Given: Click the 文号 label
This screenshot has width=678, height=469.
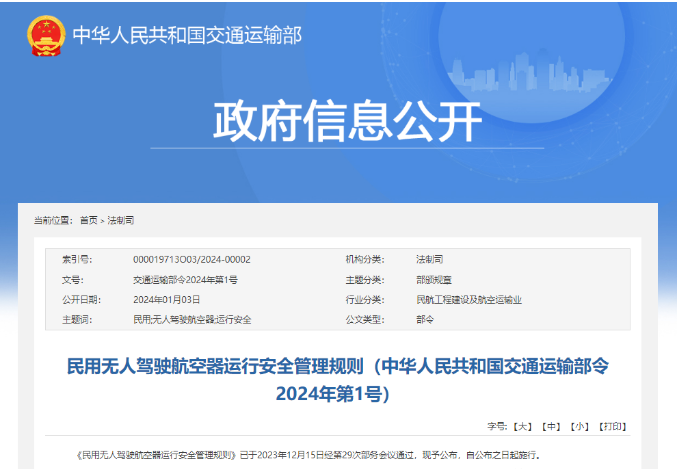Looking at the screenshot, I should (73, 280).
